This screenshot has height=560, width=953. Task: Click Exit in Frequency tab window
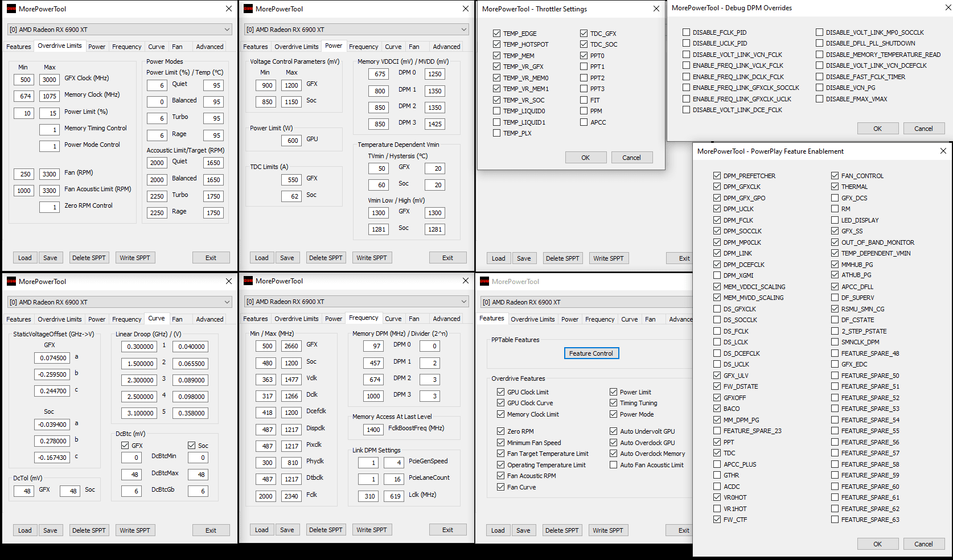(x=447, y=530)
